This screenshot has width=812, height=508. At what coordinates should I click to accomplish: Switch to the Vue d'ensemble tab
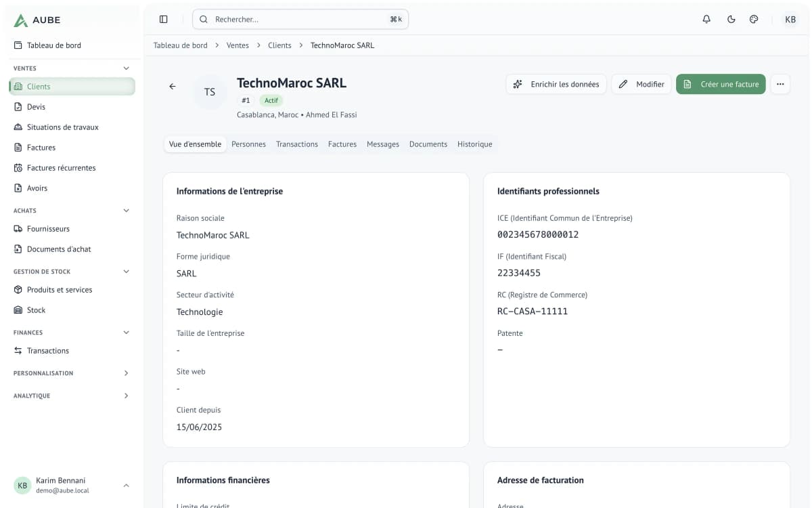[x=195, y=144]
